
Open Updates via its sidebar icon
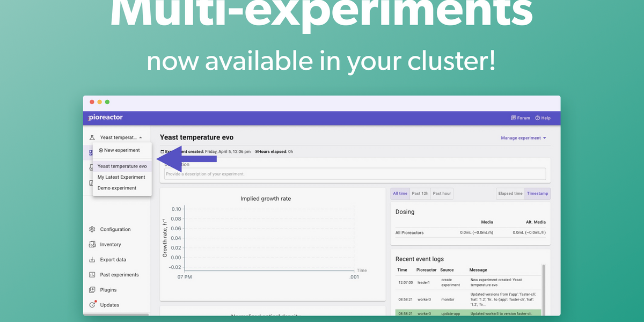point(92,304)
